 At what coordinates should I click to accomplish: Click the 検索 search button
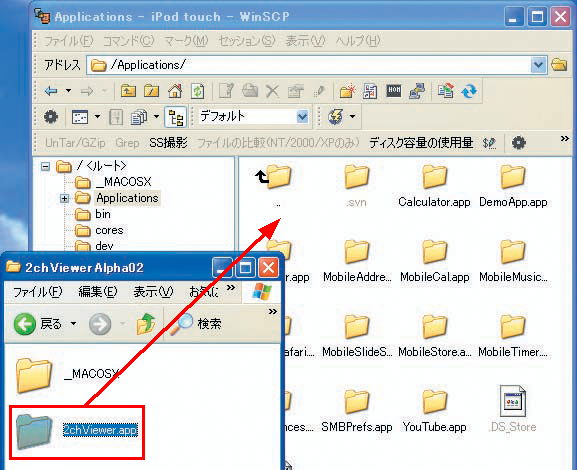196,324
